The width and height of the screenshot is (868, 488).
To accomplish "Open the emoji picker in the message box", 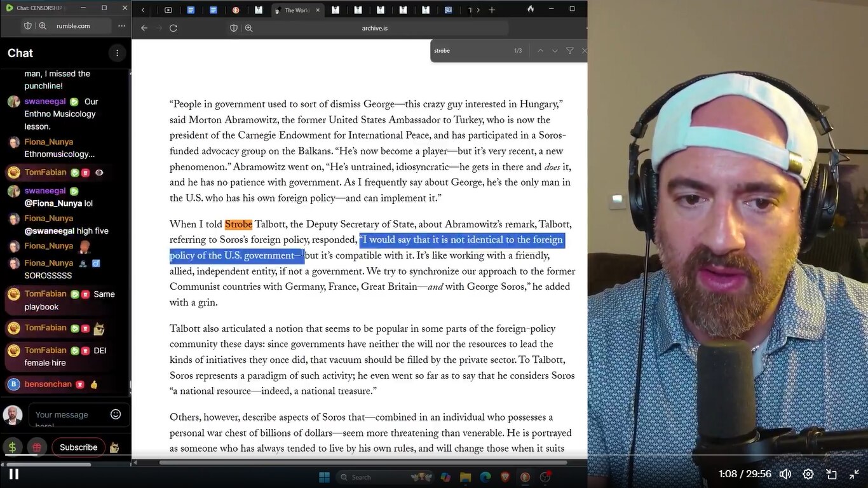I will tap(115, 414).
